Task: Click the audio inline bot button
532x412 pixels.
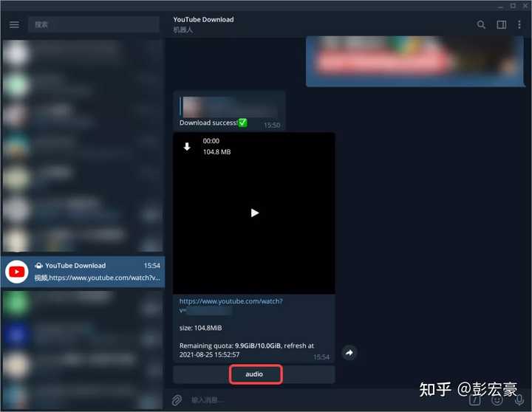Action: coord(254,374)
